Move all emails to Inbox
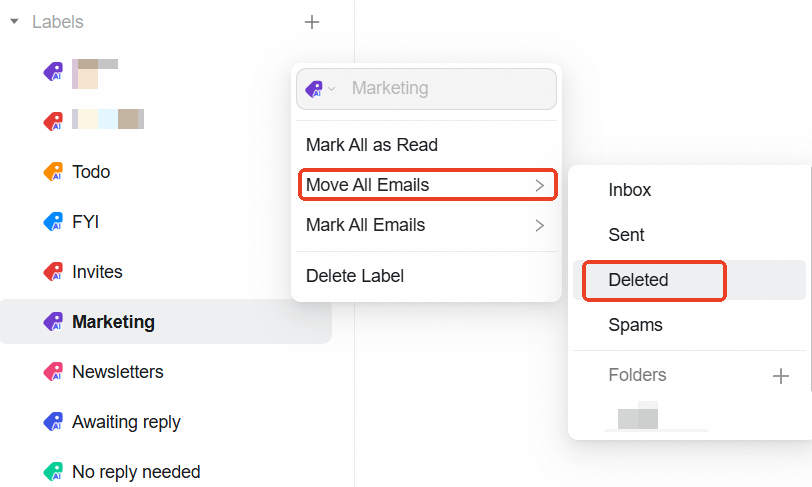 [x=630, y=190]
